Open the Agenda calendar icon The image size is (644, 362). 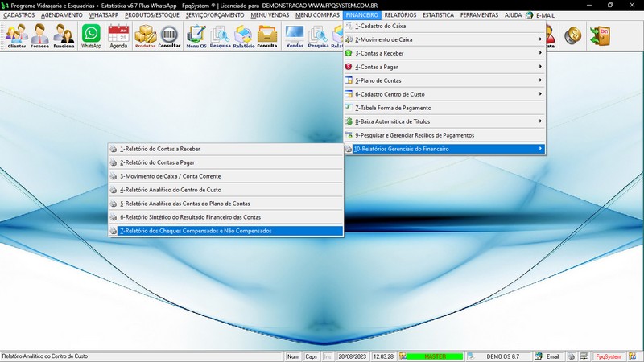(x=118, y=35)
